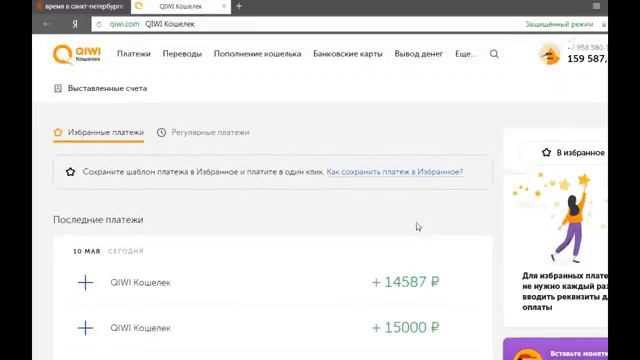Screen dimensions: 640x360
Task: Click the clock icon of Регулярные платежи
Action: point(162,132)
